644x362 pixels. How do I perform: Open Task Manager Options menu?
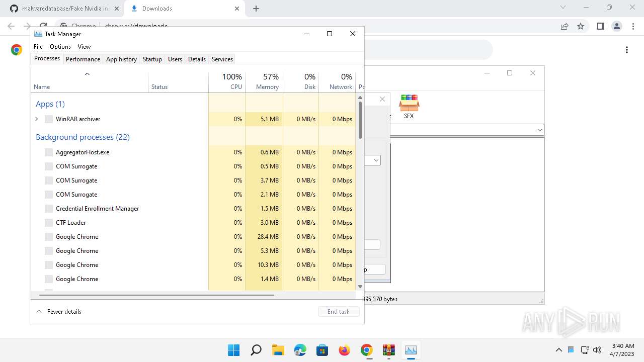[60, 46]
